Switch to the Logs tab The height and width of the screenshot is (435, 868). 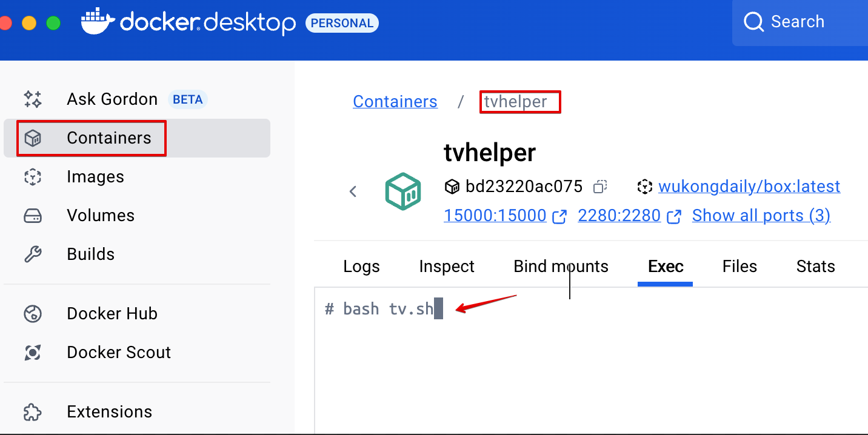click(x=361, y=267)
